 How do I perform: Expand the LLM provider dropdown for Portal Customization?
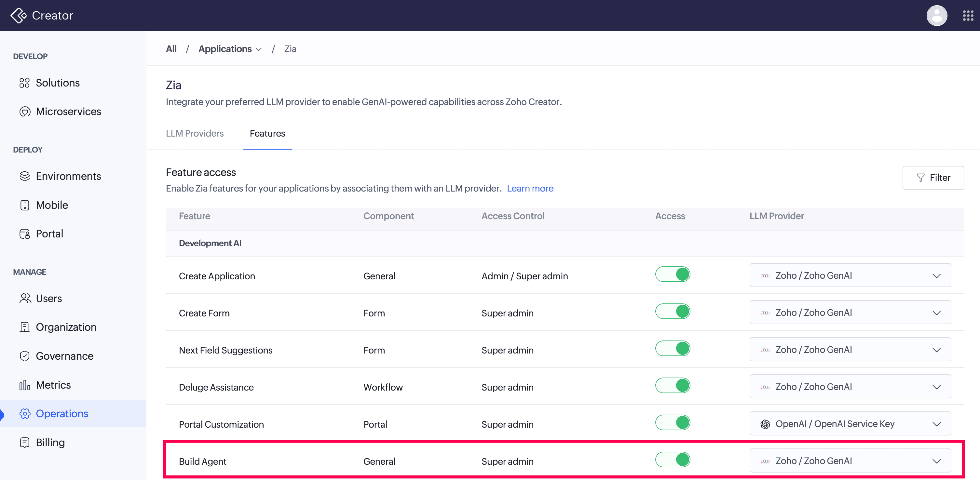tap(850, 424)
